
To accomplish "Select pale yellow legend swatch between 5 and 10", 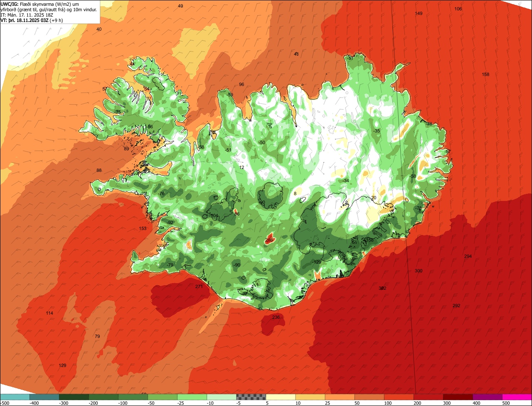I will [x=281, y=397].
